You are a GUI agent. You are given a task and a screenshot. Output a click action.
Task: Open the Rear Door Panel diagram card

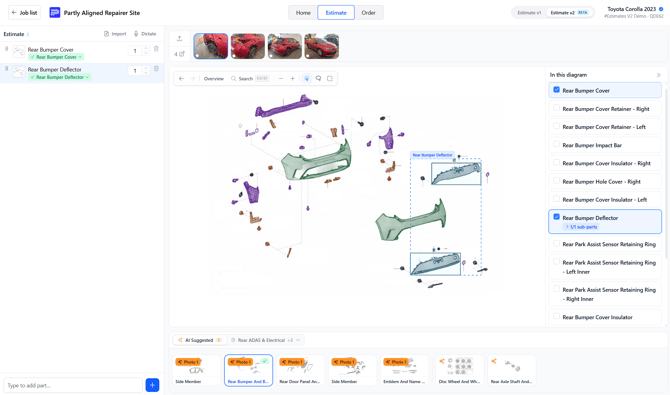[300, 370]
